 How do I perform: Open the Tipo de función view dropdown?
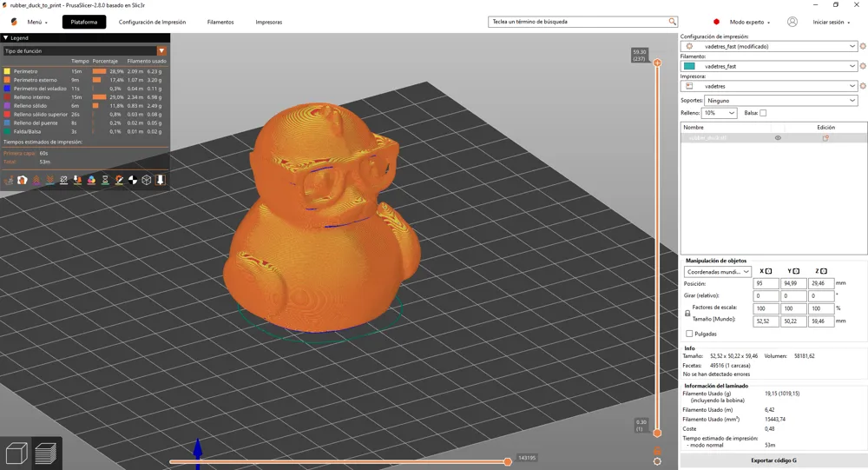click(85, 51)
